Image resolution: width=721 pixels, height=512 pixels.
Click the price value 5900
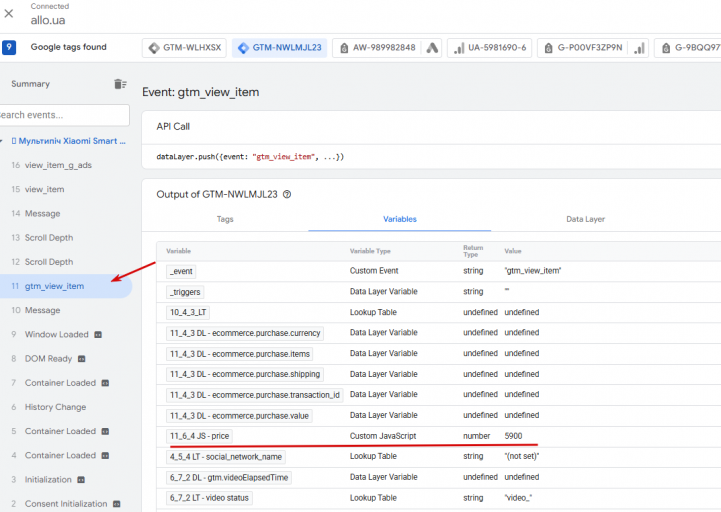[x=513, y=436]
